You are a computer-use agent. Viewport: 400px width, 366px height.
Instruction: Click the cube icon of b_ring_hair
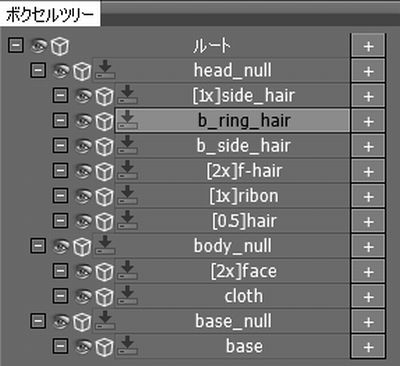click(x=104, y=121)
